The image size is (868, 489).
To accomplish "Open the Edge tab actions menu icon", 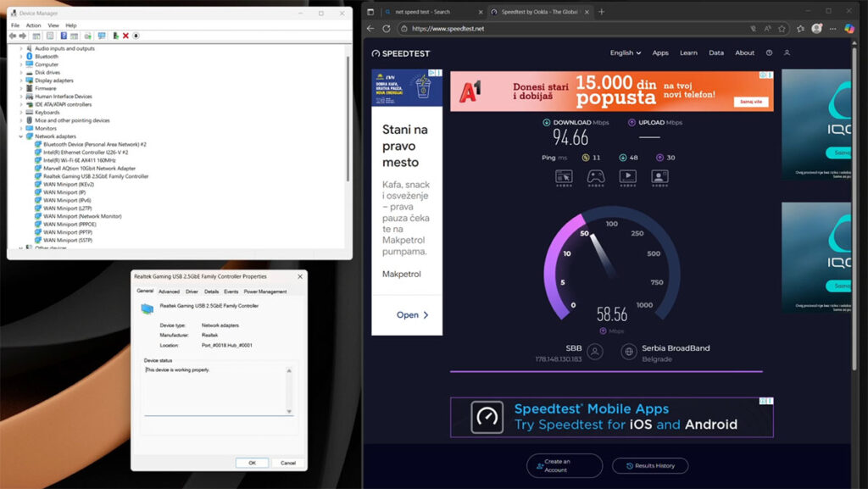I will pyautogui.click(x=370, y=12).
